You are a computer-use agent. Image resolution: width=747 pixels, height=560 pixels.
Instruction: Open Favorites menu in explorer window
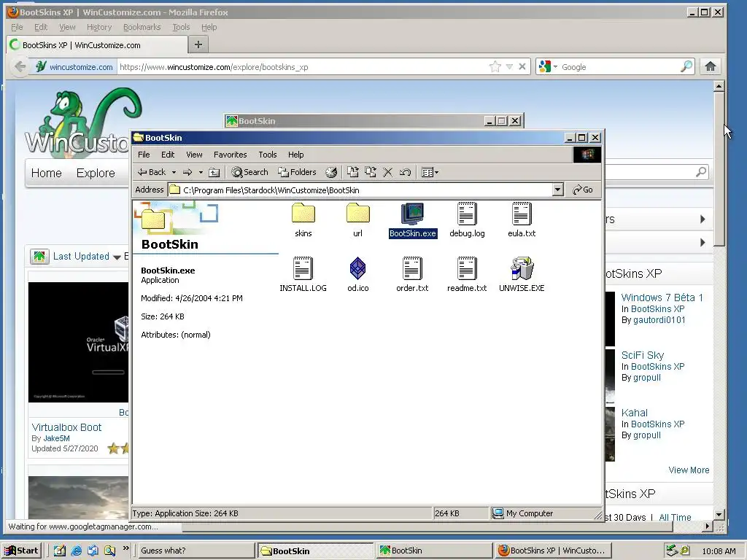point(230,155)
